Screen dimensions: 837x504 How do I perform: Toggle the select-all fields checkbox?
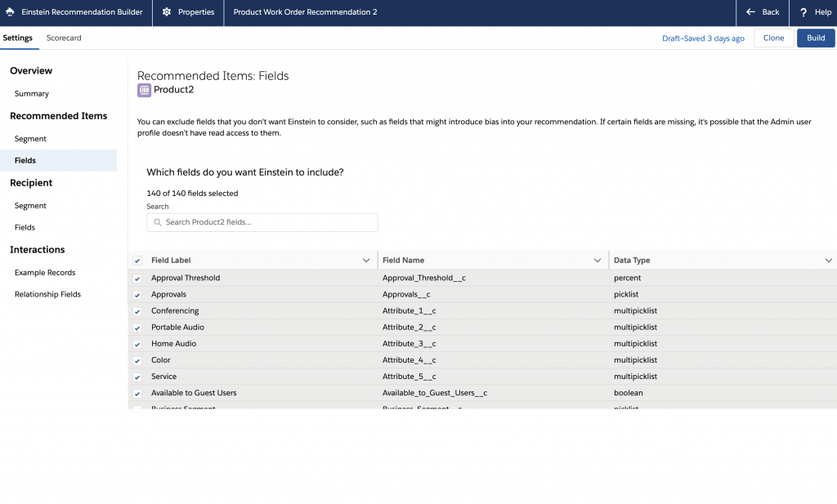[x=137, y=261]
